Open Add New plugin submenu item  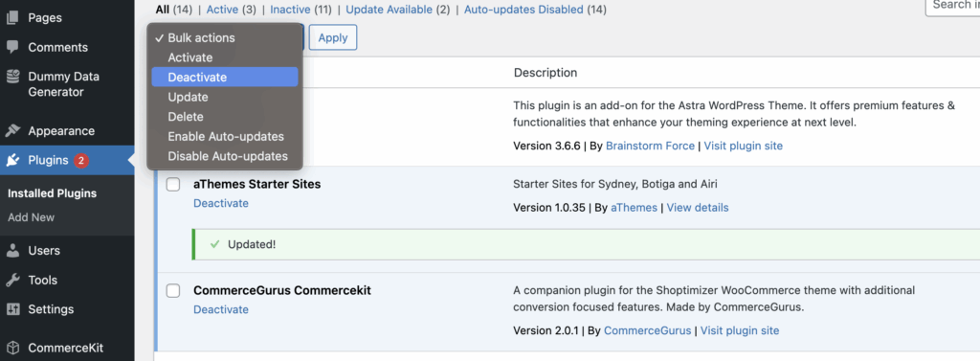click(32, 217)
